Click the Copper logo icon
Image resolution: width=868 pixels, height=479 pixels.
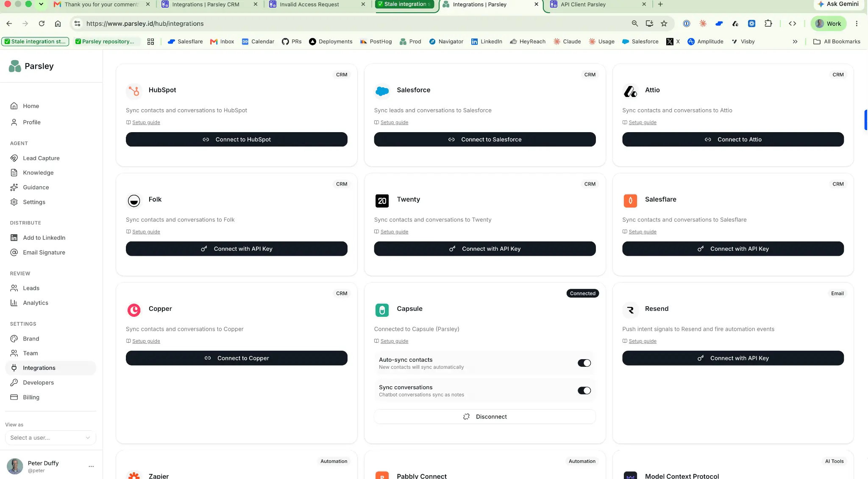pyautogui.click(x=134, y=310)
